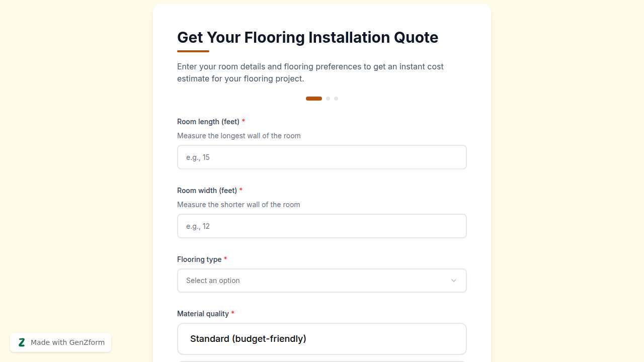Click the Room width (feet) input field
Screen dimensions: 644x362
(x=322, y=226)
